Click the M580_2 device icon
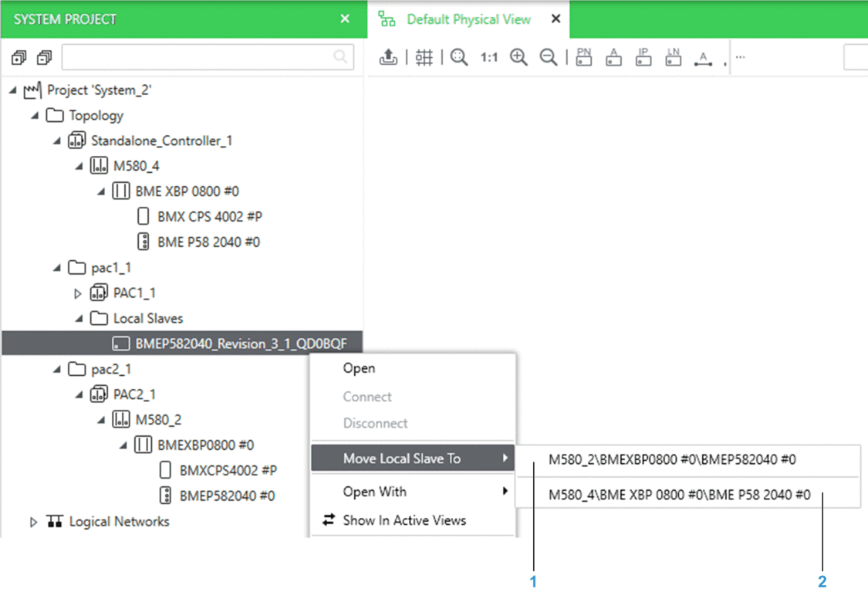868x592 pixels. [x=121, y=419]
